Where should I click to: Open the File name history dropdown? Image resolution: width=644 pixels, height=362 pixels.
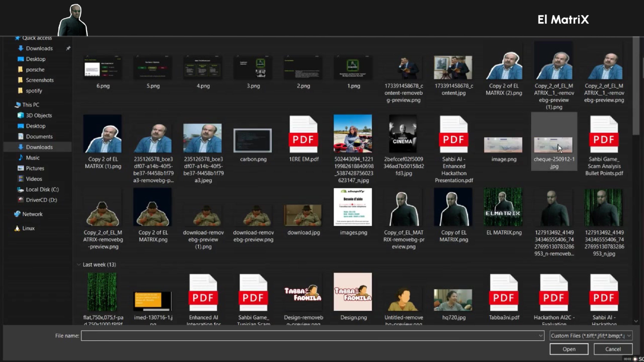541,336
